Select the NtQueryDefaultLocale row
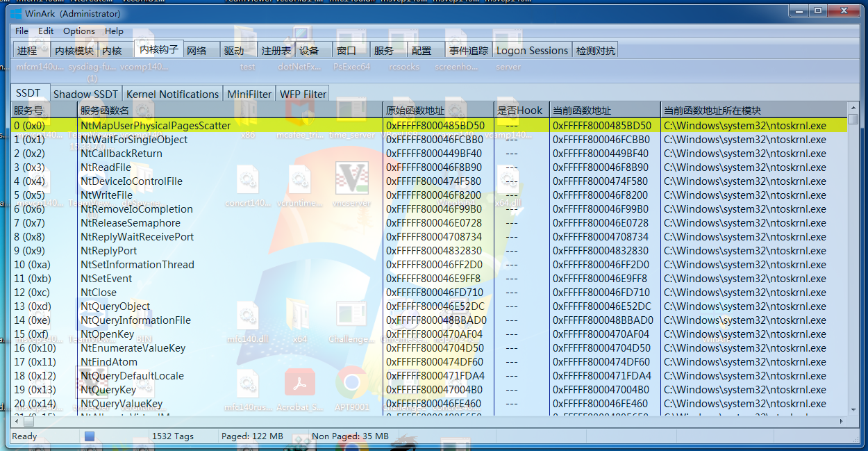The image size is (868, 451). click(x=429, y=375)
